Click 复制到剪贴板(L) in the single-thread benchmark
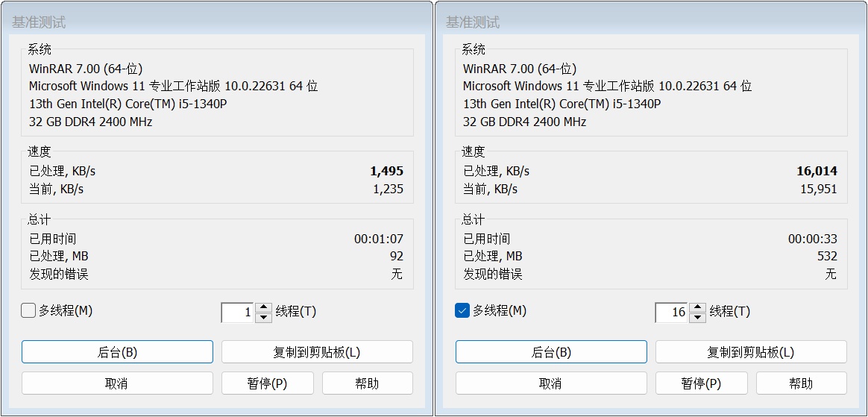868x417 pixels. (x=317, y=352)
